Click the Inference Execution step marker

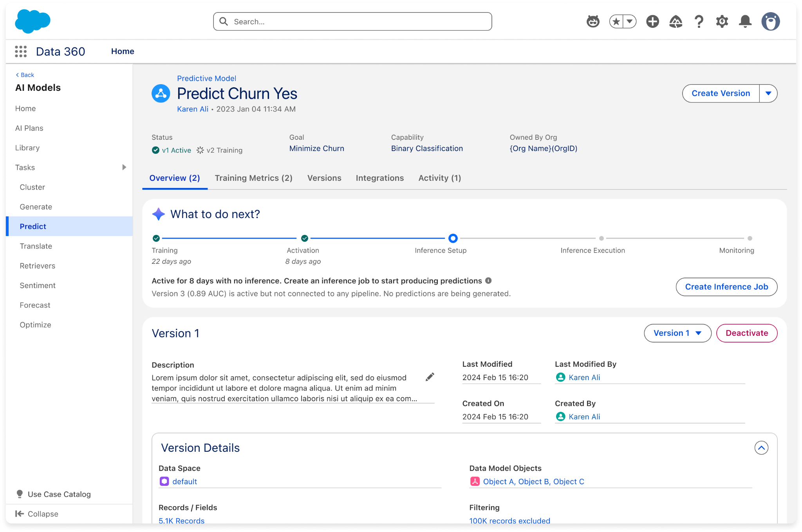[x=601, y=238]
